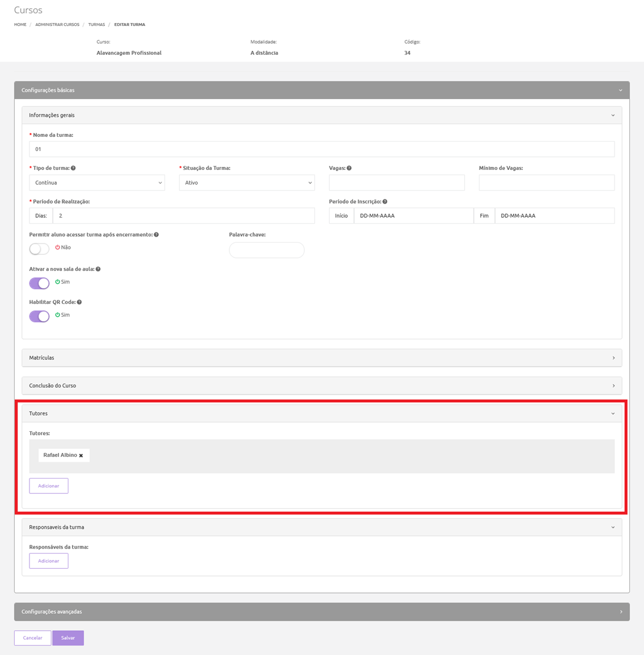This screenshot has width=644, height=655.
Task: Expand the Conclusão do Curso section
Action: pos(321,385)
